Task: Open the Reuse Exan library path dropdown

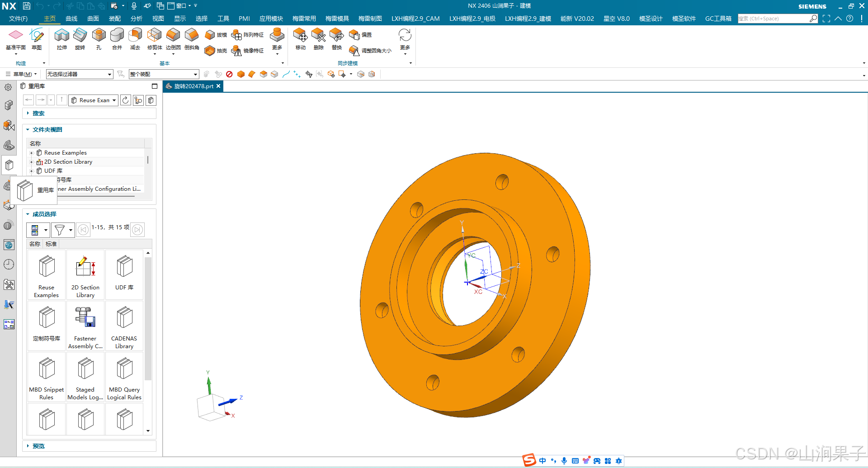Action: pos(93,100)
